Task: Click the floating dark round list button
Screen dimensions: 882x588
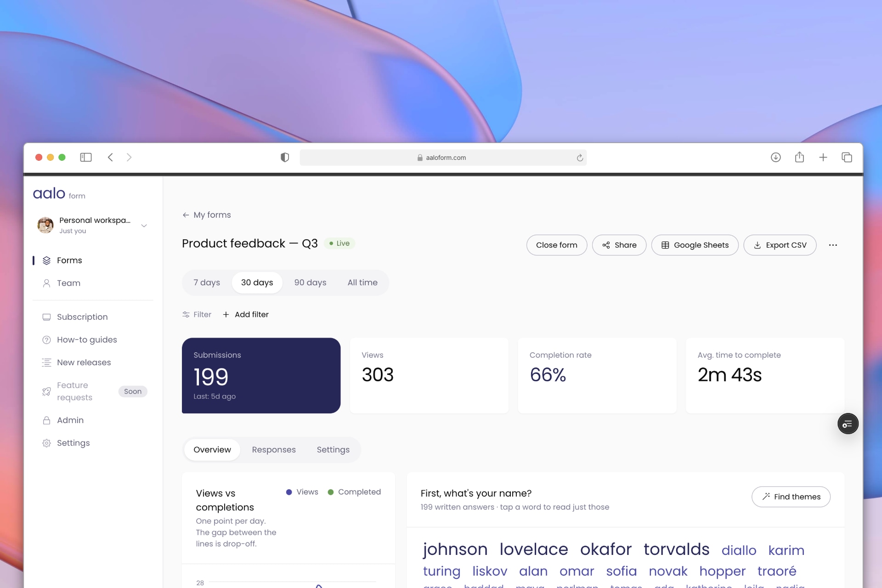Action: point(848,424)
